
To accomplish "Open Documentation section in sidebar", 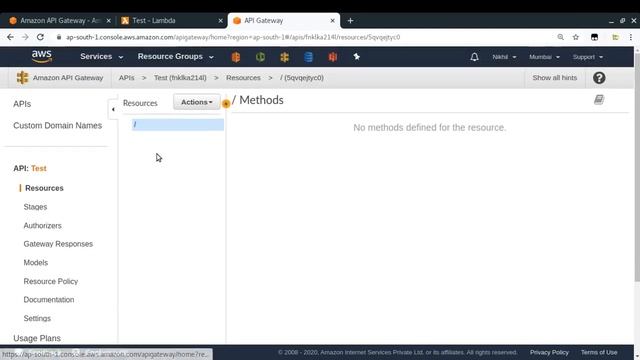I will [49, 300].
